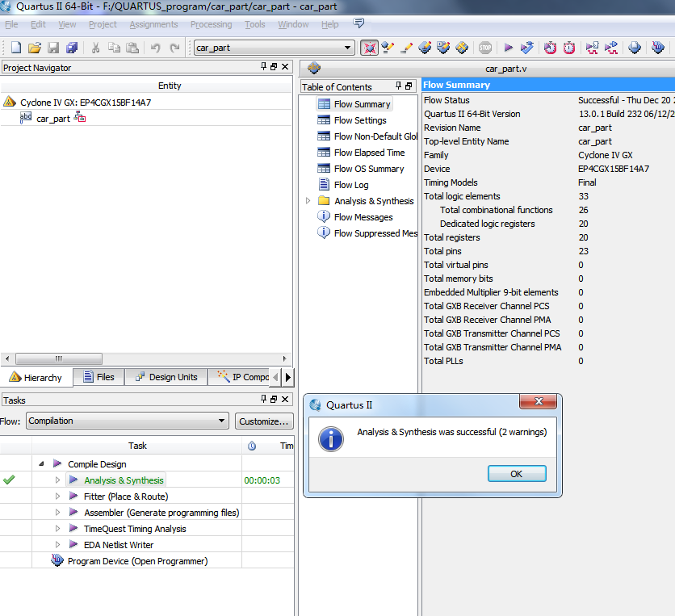The width and height of the screenshot is (675, 616).
Task: Open the Processing menu
Action: click(211, 24)
